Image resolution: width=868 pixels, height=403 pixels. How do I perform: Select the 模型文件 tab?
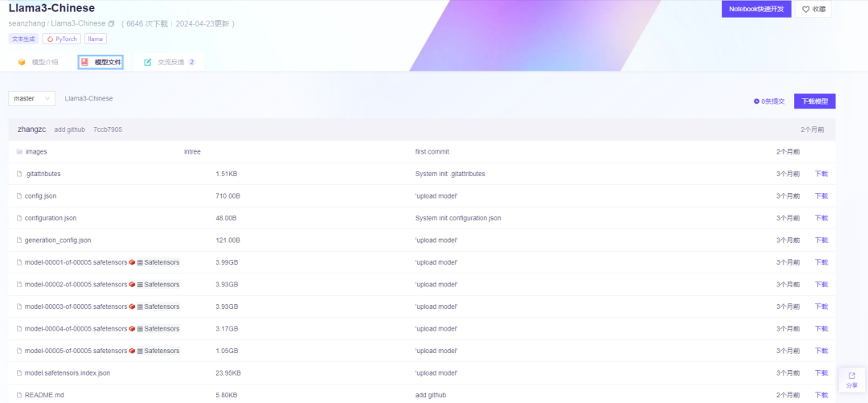pyautogui.click(x=100, y=62)
